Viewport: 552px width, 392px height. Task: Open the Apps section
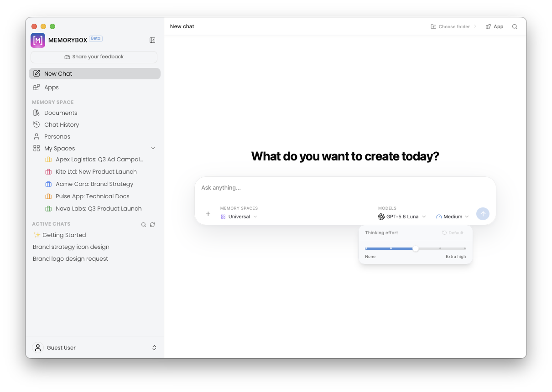[94, 88]
